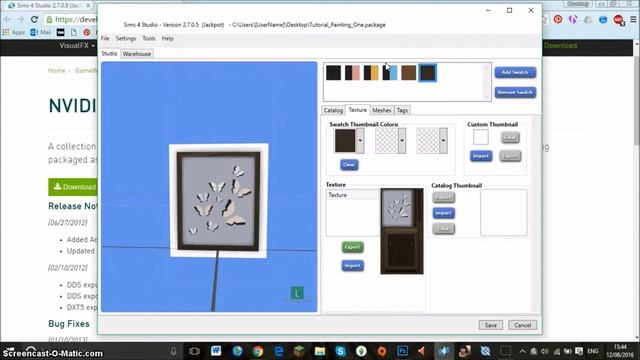Click the Cortana microphone icon
The image size is (640, 360).
coord(173,351)
